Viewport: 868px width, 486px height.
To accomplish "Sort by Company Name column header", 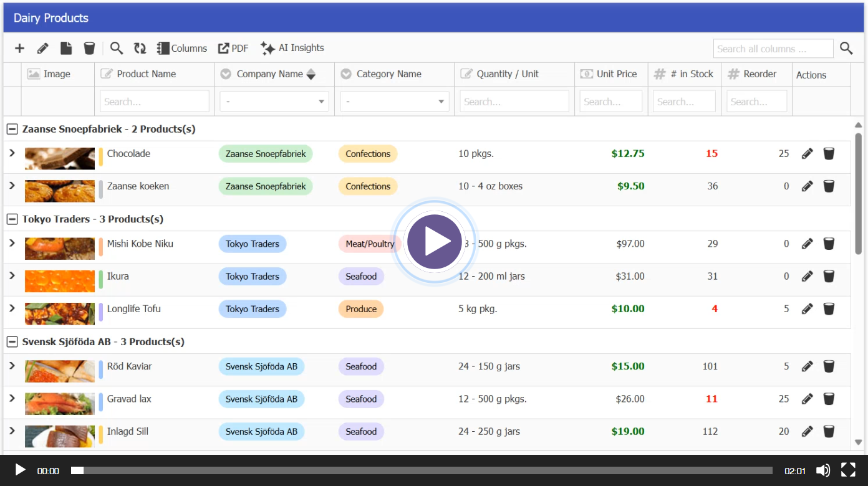I will (x=274, y=74).
